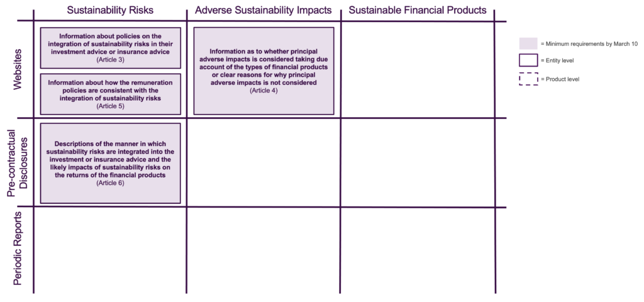
Task: Click the Sustainable Financial Products column header
Action: (x=418, y=10)
